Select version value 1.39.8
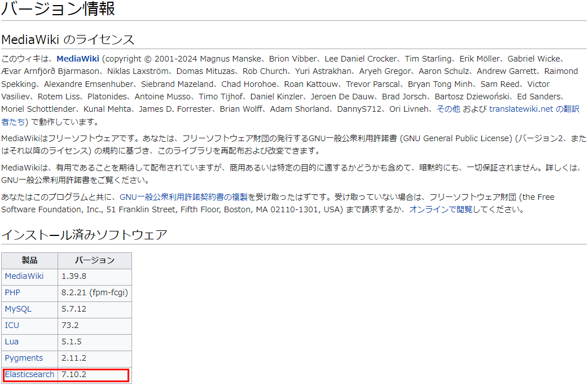This screenshot has width=588, height=385. click(74, 276)
